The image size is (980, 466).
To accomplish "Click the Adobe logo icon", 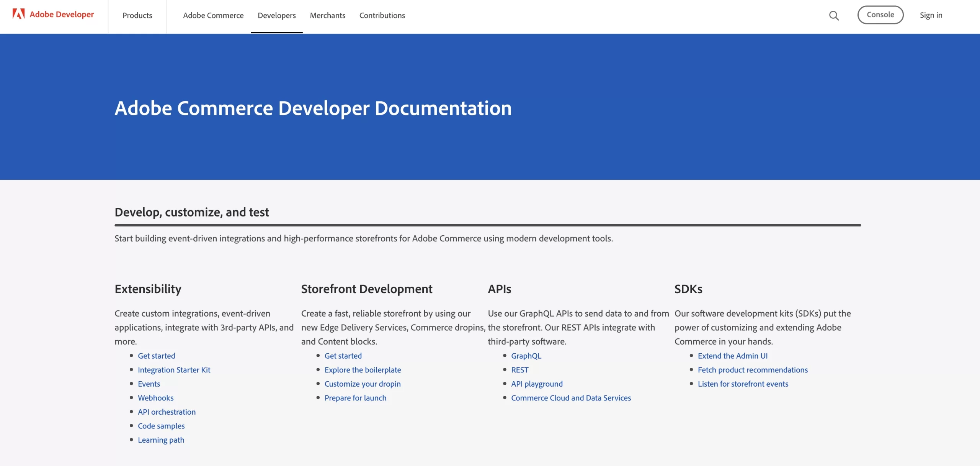I will pos(18,14).
